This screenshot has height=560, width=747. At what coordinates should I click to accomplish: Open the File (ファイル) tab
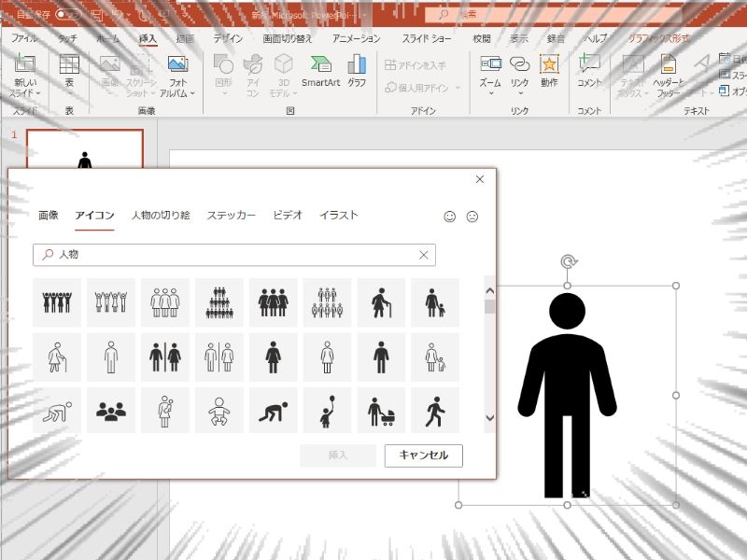point(24,38)
